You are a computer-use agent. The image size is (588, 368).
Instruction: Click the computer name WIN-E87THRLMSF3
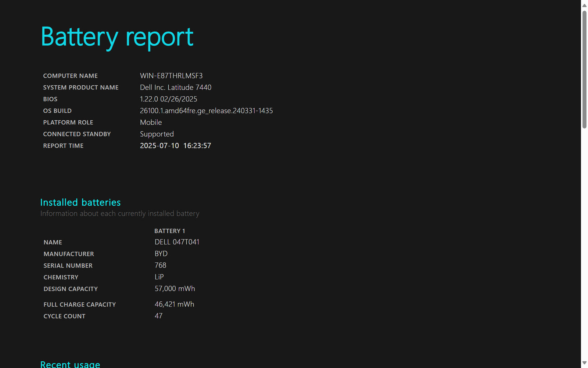pos(171,76)
